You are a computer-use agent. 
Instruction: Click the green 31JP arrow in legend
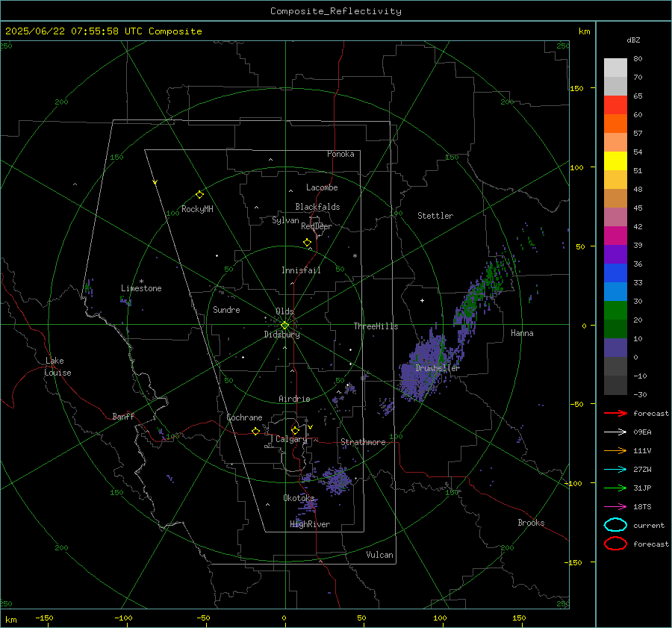point(615,488)
